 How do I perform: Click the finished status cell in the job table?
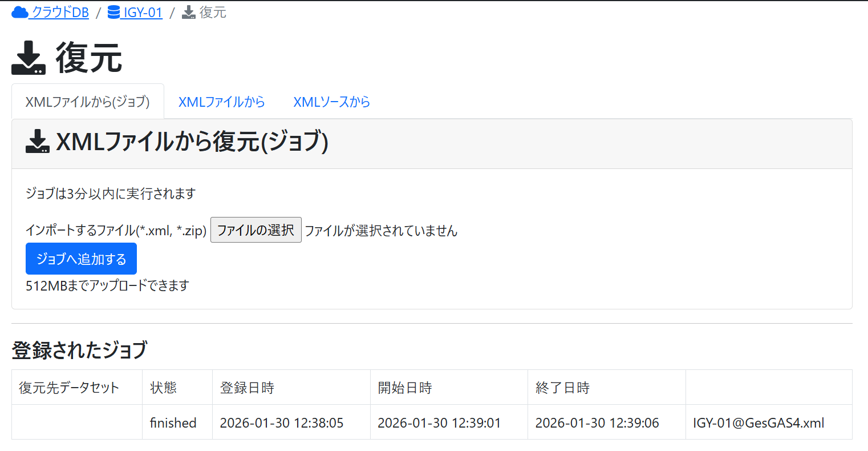click(x=173, y=423)
